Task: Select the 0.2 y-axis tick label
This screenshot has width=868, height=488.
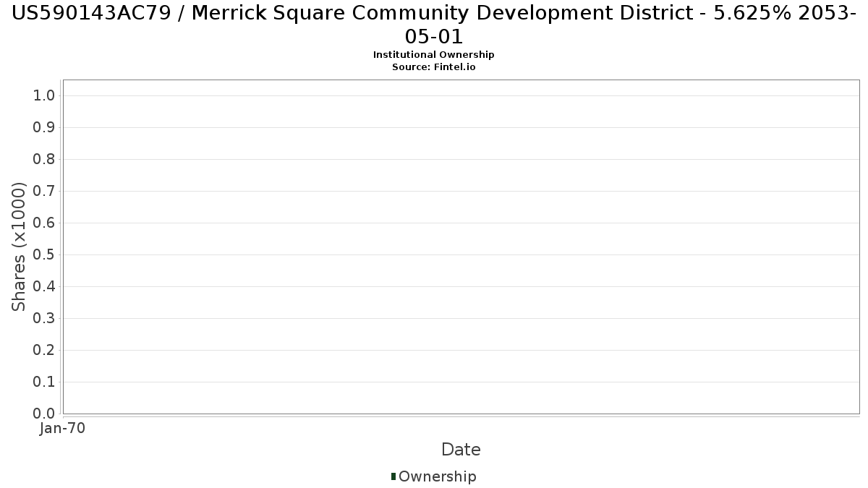Action: point(44,351)
